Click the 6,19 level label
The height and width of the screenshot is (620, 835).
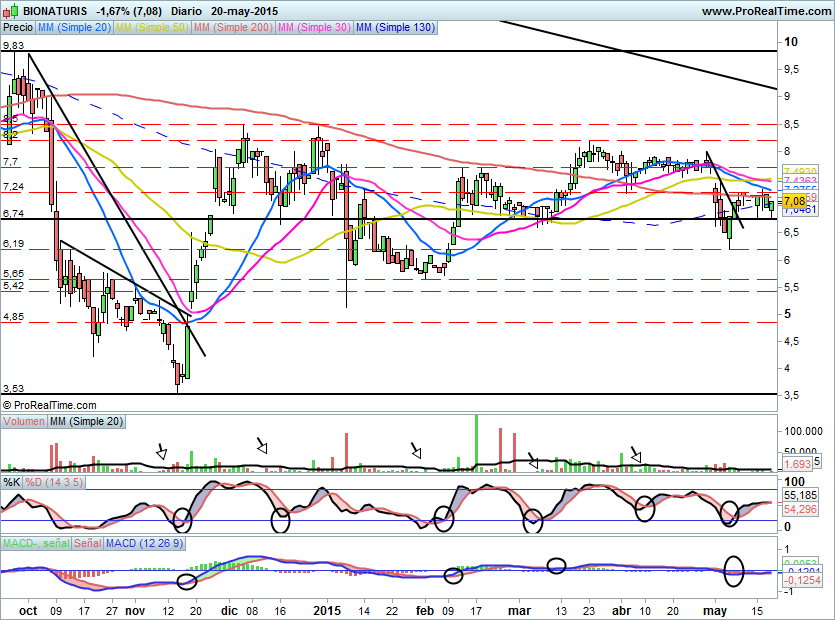pyautogui.click(x=13, y=243)
